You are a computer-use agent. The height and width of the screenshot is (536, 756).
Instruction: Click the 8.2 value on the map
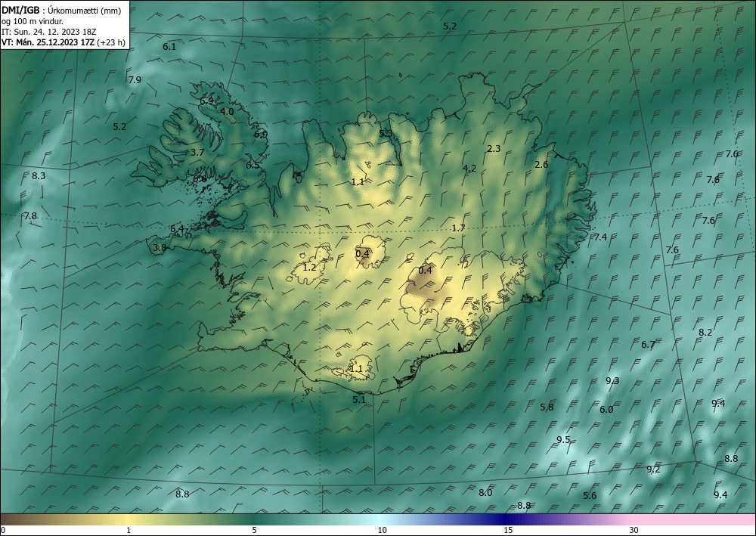pos(705,332)
